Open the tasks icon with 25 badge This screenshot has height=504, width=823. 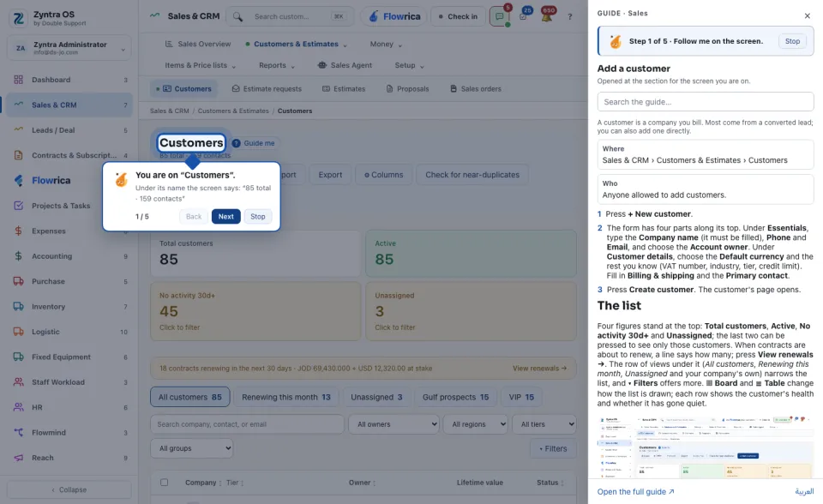point(523,16)
